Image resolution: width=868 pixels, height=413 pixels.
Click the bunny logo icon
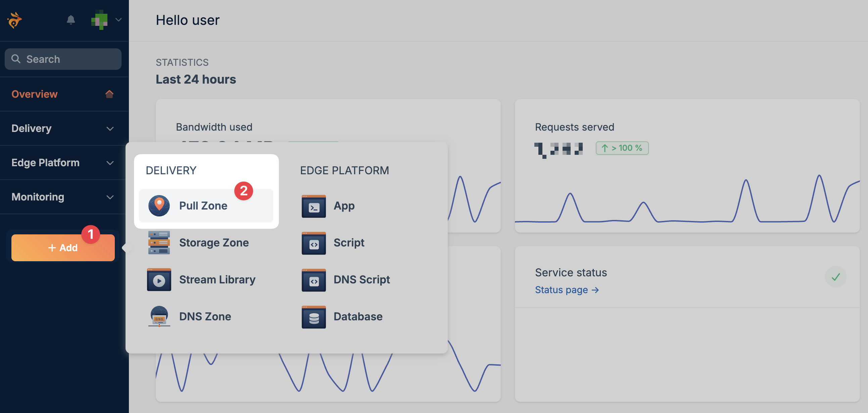tap(14, 20)
